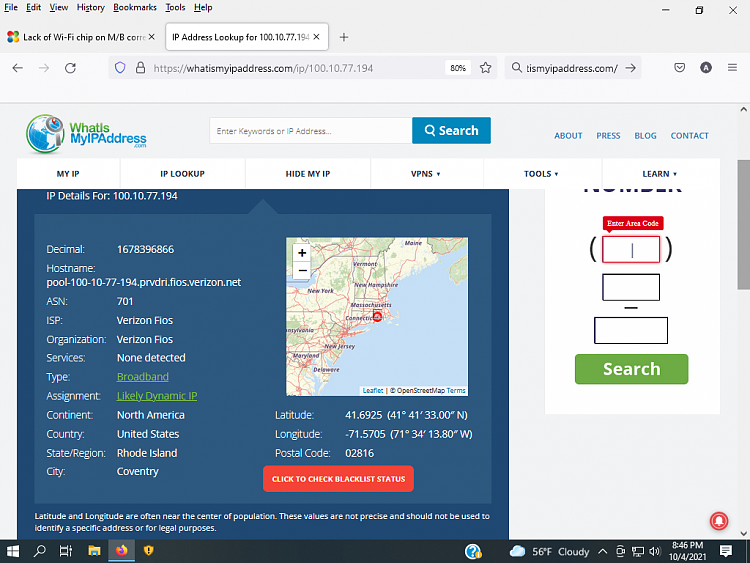This screenshot has height=563, width=750.
Task: Follow the 'Likely Dynamic IP' link
Action: click(157, 396)
